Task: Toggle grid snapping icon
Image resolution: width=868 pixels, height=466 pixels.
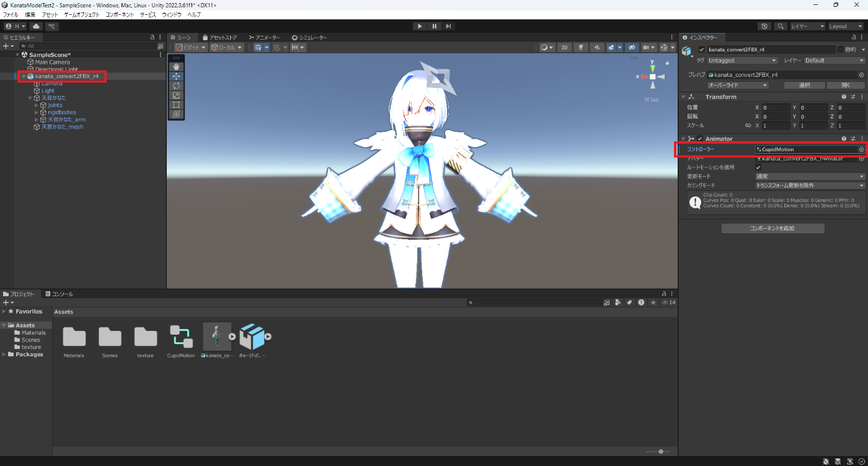Action: point(277,47)
